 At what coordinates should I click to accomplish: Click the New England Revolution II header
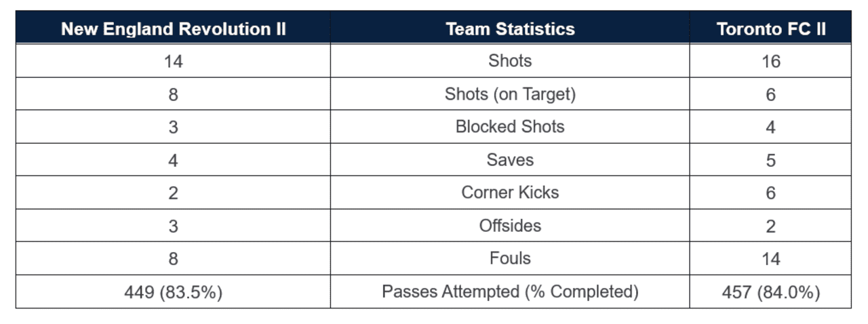pos(173,29)
